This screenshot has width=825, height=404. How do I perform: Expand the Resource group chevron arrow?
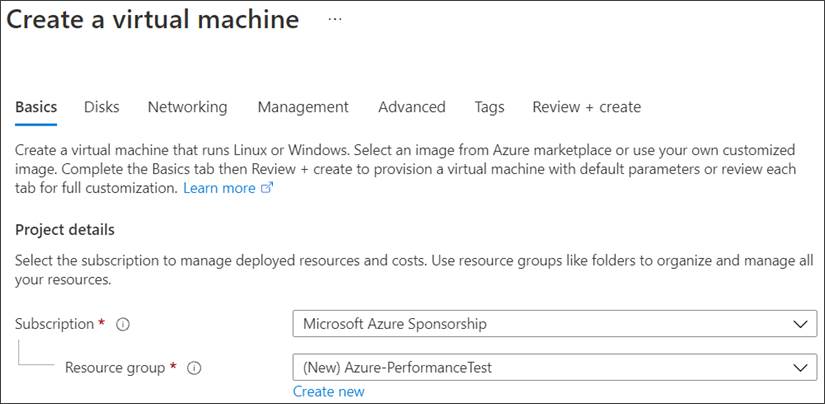[798, 368]
